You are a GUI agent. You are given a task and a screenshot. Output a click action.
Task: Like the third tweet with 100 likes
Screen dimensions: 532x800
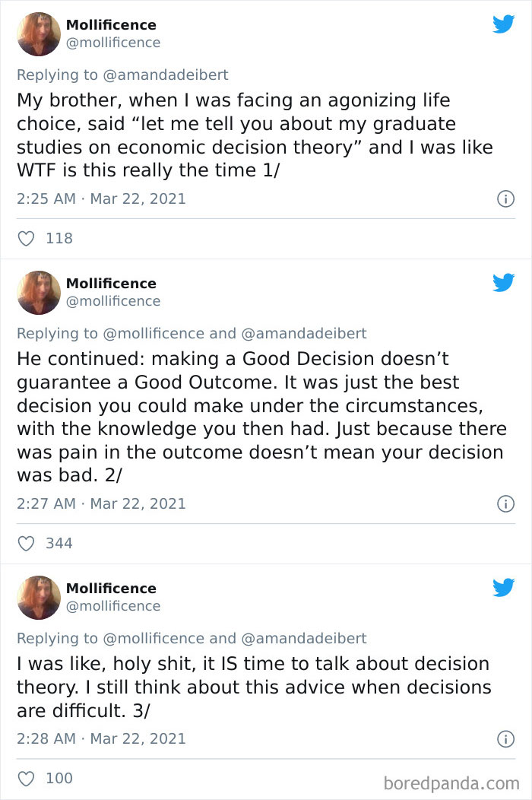click(26, 778)
